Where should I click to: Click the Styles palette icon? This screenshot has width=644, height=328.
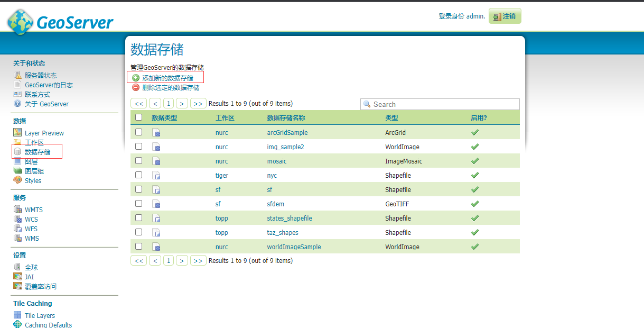coord(17,180)
